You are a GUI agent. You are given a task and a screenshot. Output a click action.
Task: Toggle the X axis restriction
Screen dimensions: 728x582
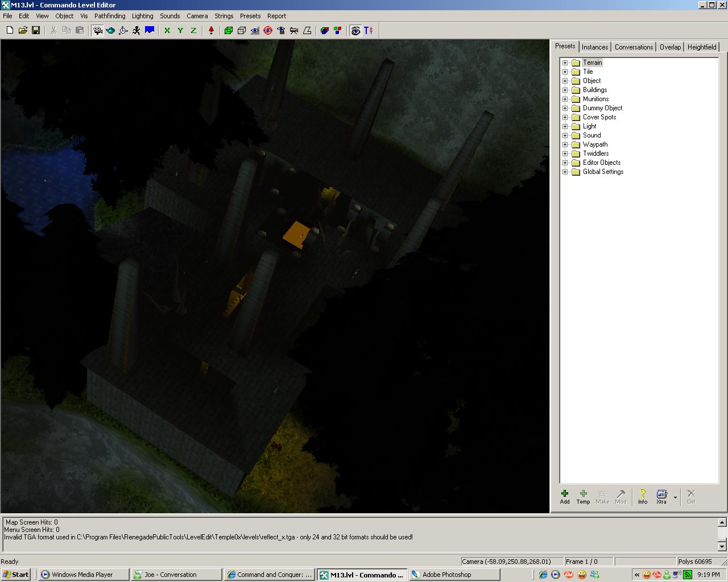point(167,31)
